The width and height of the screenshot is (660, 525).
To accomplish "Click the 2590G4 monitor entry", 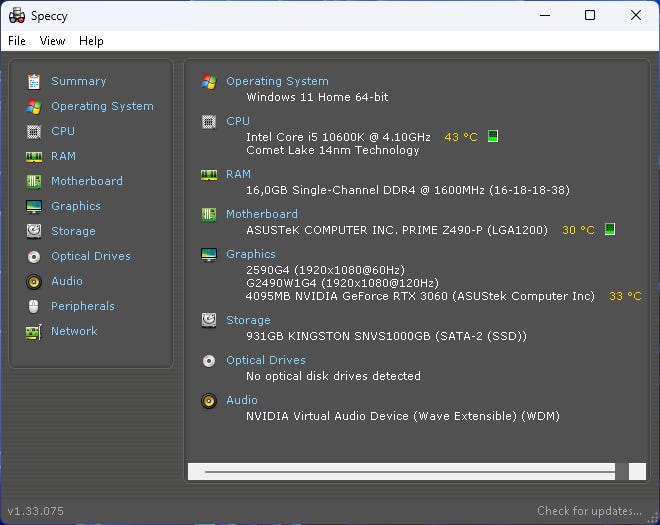I will click(x=325, y=269).
